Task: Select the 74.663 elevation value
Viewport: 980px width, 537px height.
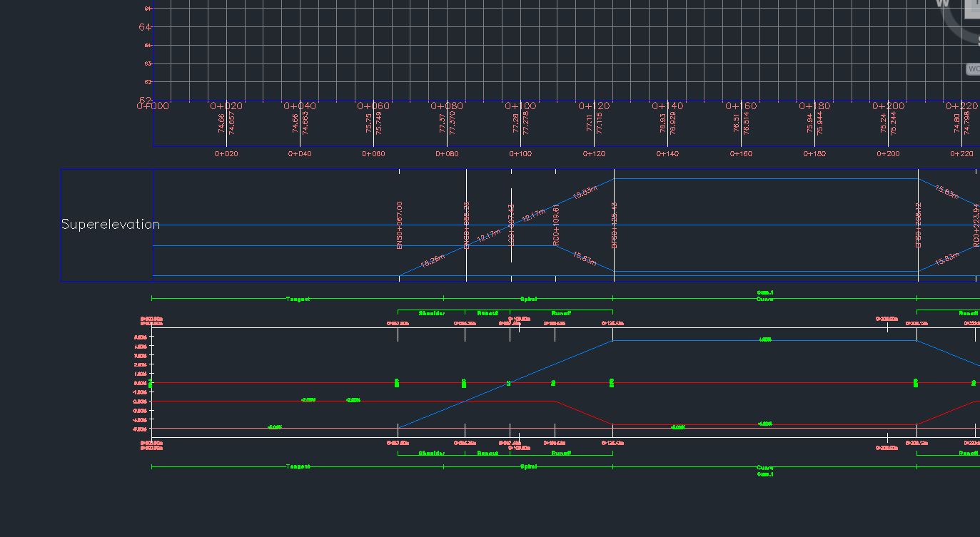Action: coord(305,123)
